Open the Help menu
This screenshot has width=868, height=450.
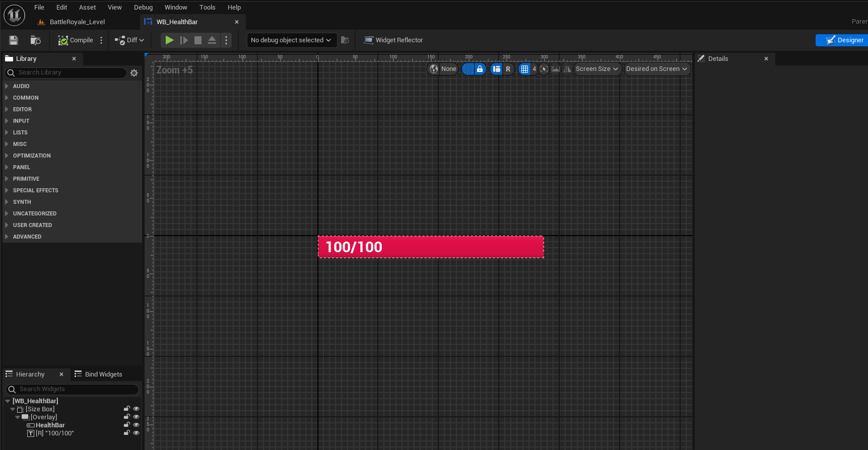[234, 8]
